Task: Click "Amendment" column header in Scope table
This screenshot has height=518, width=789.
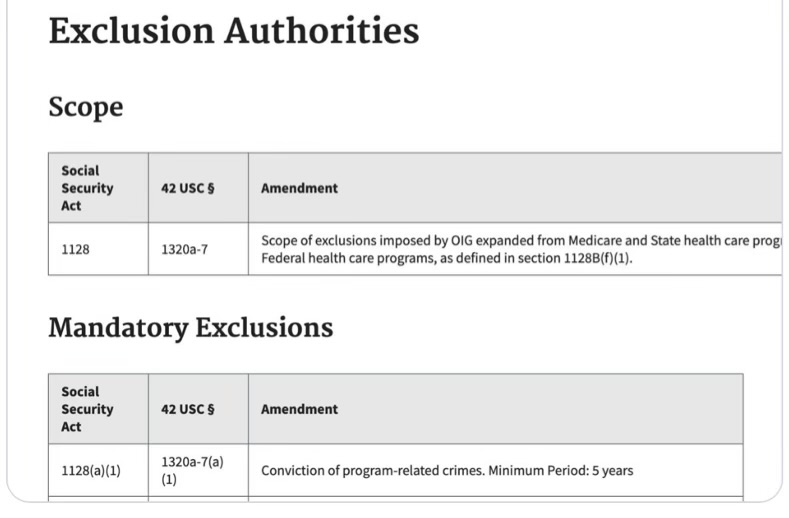Action: [299, 188]
